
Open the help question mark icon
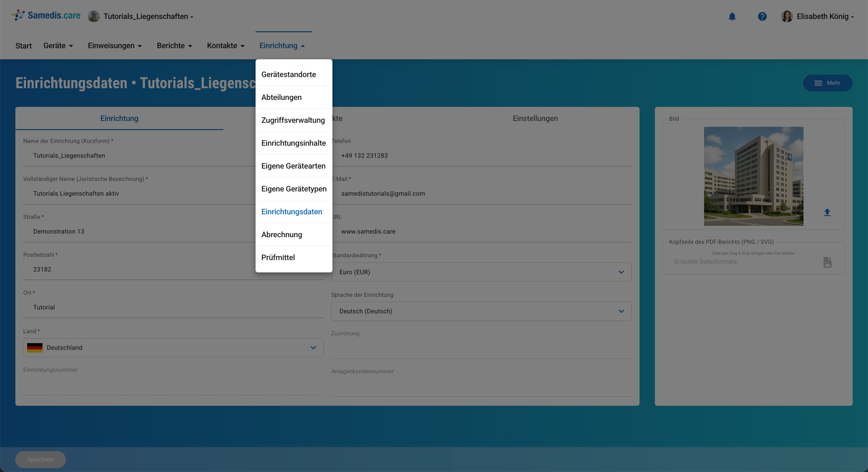762,17
